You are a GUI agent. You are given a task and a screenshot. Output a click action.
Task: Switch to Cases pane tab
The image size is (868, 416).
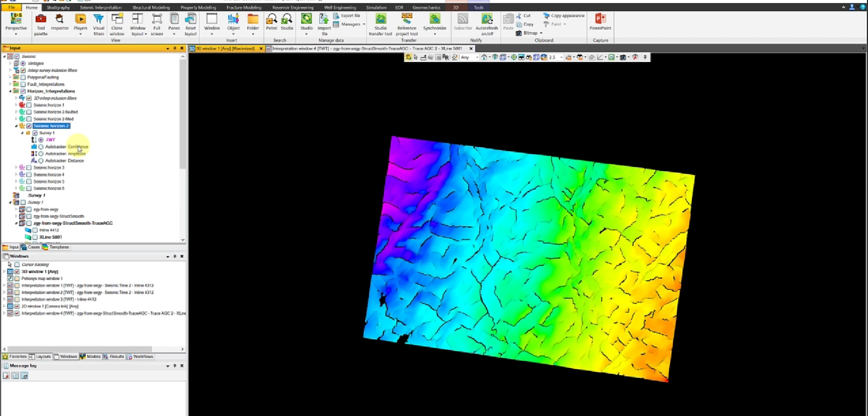(31, 247)
